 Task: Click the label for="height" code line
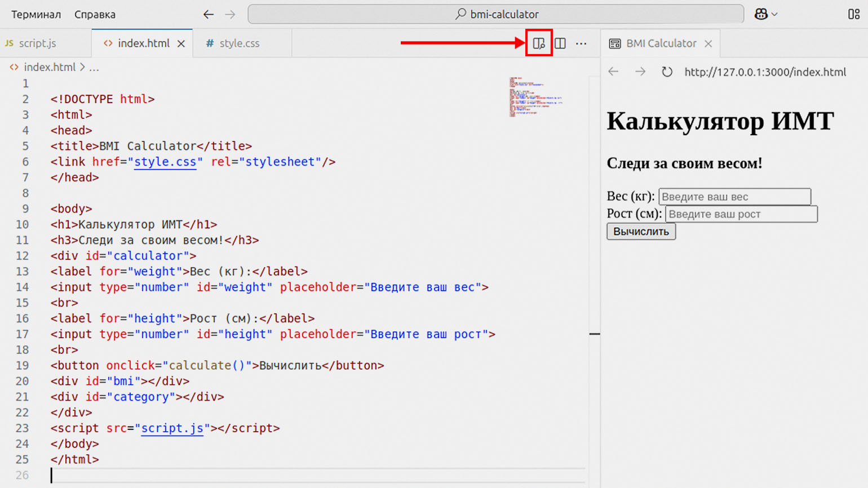coord(183,318)
